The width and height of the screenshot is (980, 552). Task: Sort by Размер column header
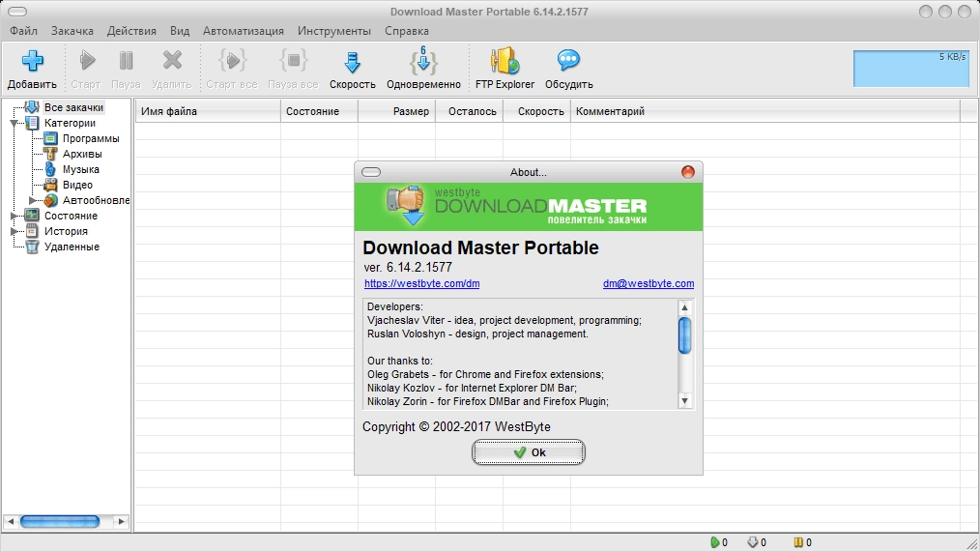pyautogui.click(x=397, y=111)
